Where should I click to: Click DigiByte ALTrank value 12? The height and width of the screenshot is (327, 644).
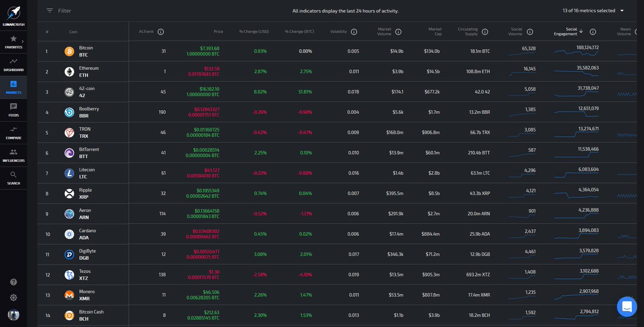pyautogui.click(x=163, y=255)
